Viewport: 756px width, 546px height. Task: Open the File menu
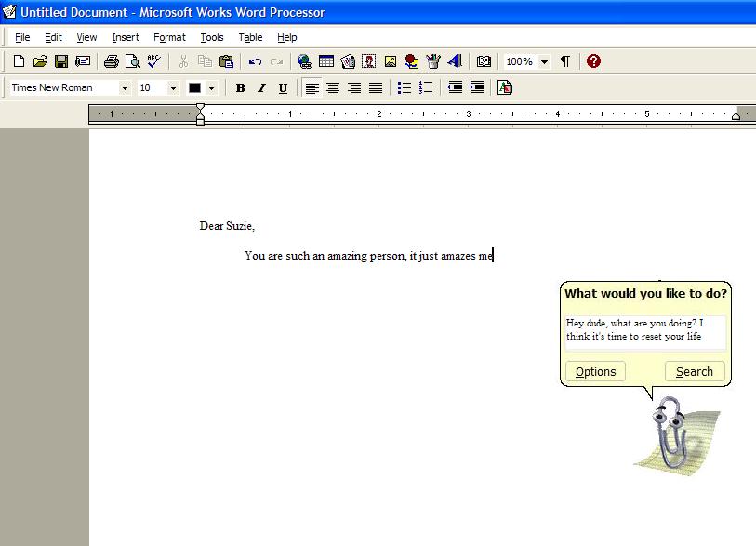(x=22, y=37)
